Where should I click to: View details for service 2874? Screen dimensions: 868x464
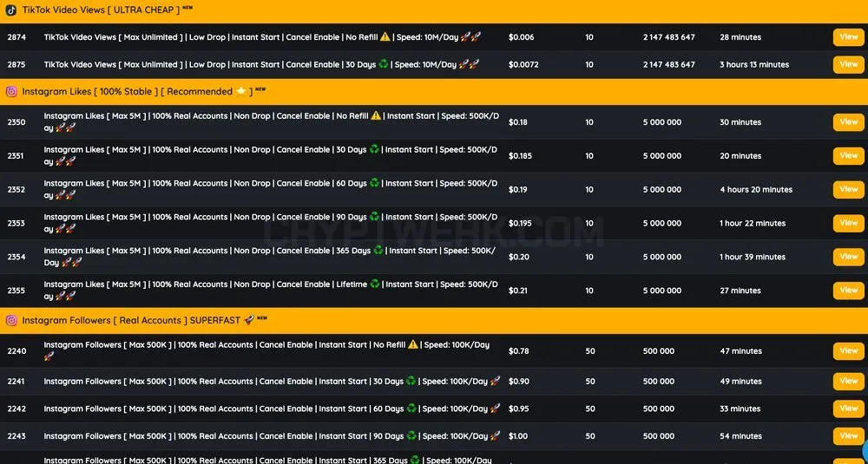pos(849,37)
